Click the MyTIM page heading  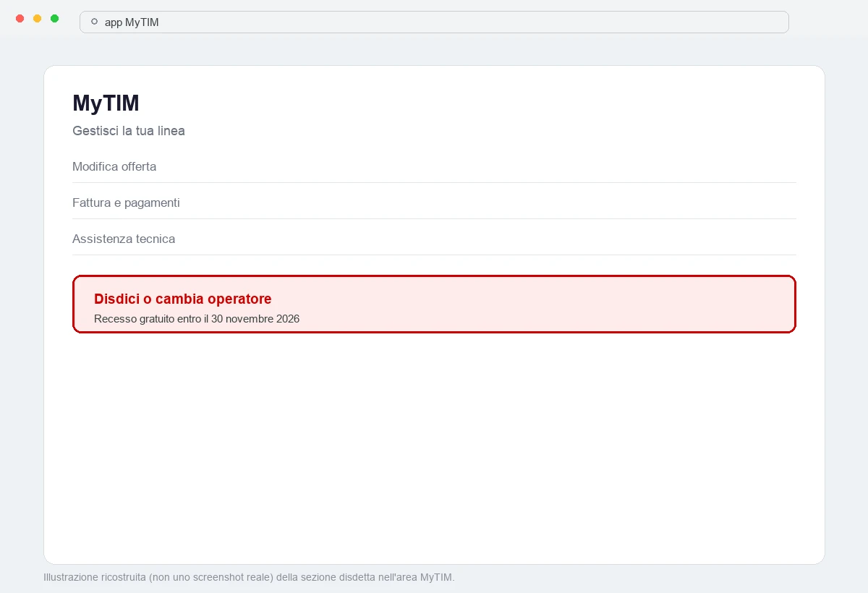click(x=106, y=103)
